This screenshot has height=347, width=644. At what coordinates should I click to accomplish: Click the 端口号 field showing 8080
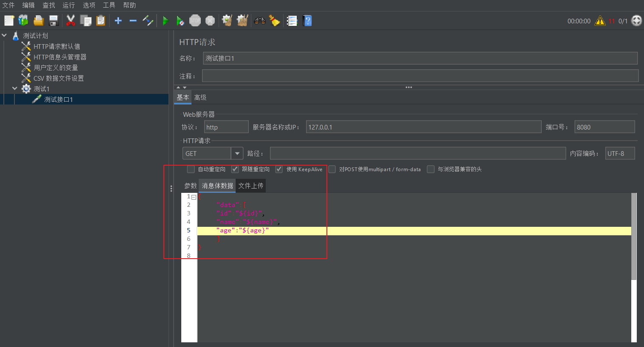coord(605,127)
